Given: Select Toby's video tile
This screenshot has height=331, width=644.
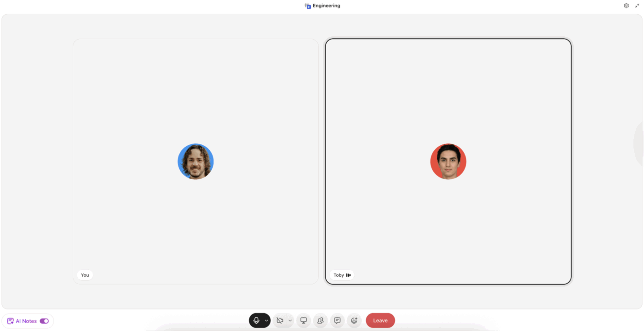Looking at the screenshot, I should (x=448, y=161).
